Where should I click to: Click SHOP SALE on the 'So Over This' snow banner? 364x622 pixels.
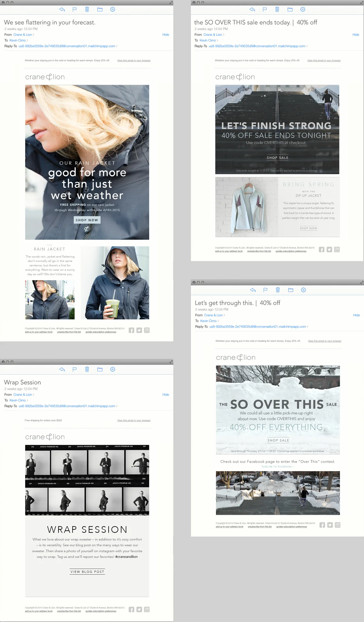[278, 440]
